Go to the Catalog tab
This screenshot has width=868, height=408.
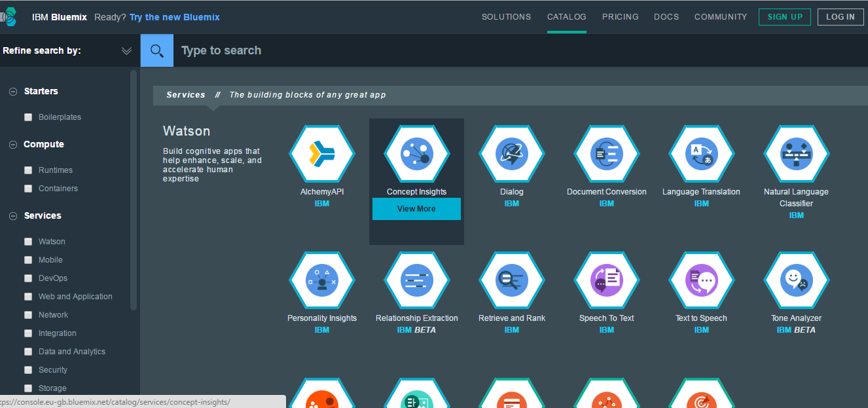(567, 17)
